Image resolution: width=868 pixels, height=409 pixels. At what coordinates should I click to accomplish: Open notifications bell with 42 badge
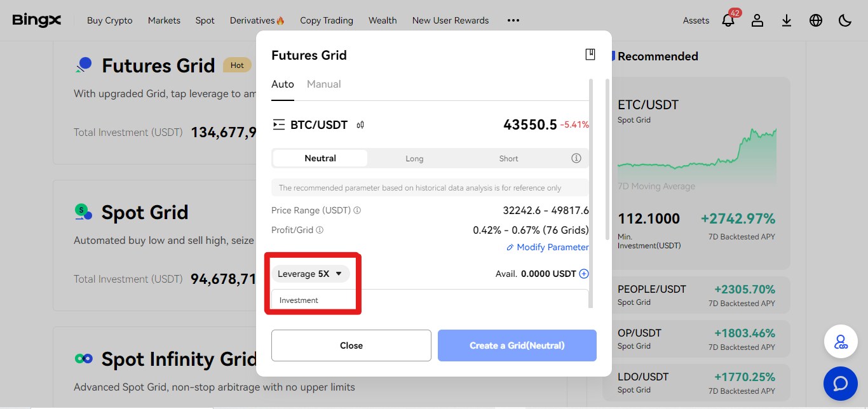point(729,20)
